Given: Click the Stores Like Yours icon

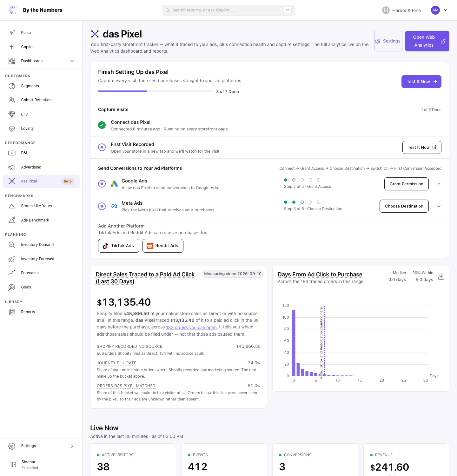Looking at the screenshot, I should click(x=12, y=206).
